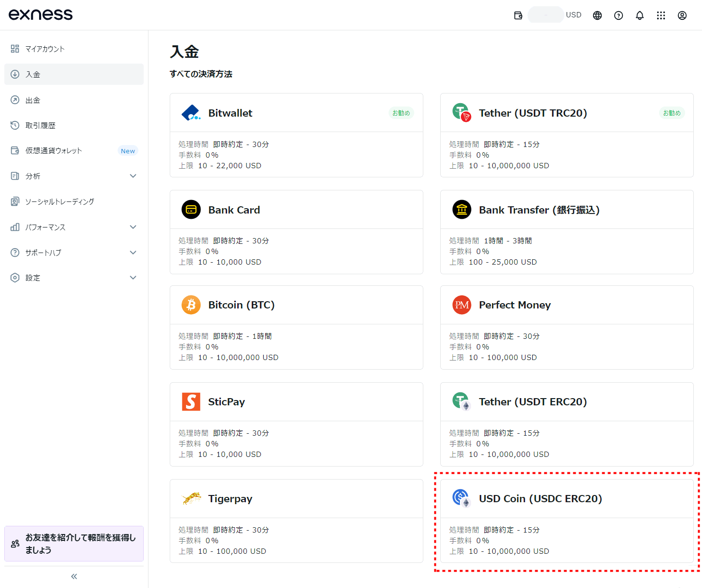
Task: Click the New badge on 仮想通貨ウォレット
Action: (128, 151)
